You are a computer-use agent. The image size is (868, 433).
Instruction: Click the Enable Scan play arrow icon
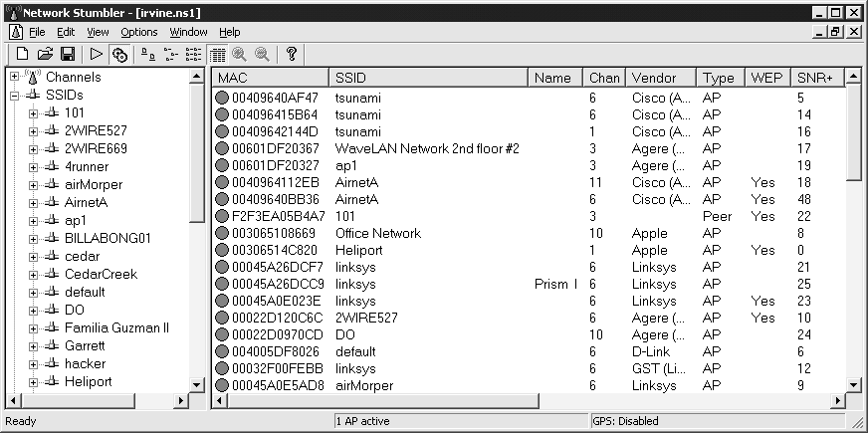(97, 54)
